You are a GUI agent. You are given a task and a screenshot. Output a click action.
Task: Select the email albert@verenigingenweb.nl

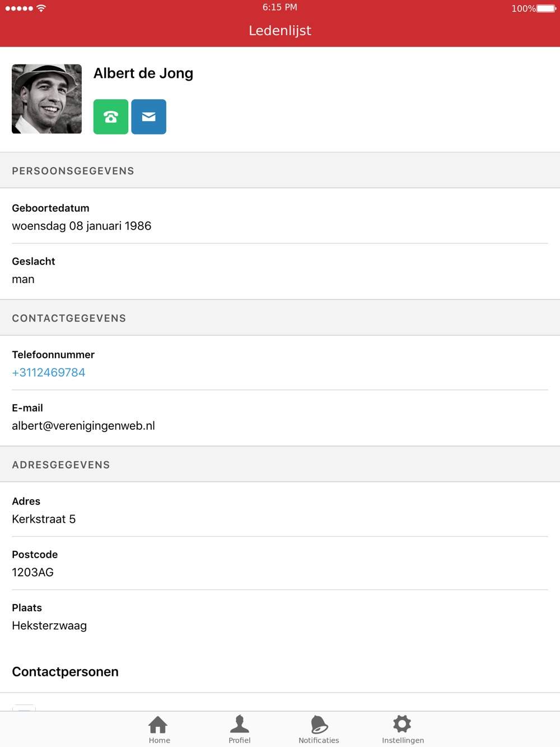83,426
